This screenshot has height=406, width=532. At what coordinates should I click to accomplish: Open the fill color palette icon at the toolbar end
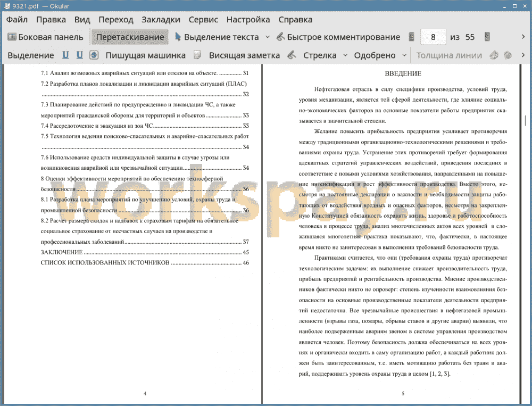tap(508, 55)
